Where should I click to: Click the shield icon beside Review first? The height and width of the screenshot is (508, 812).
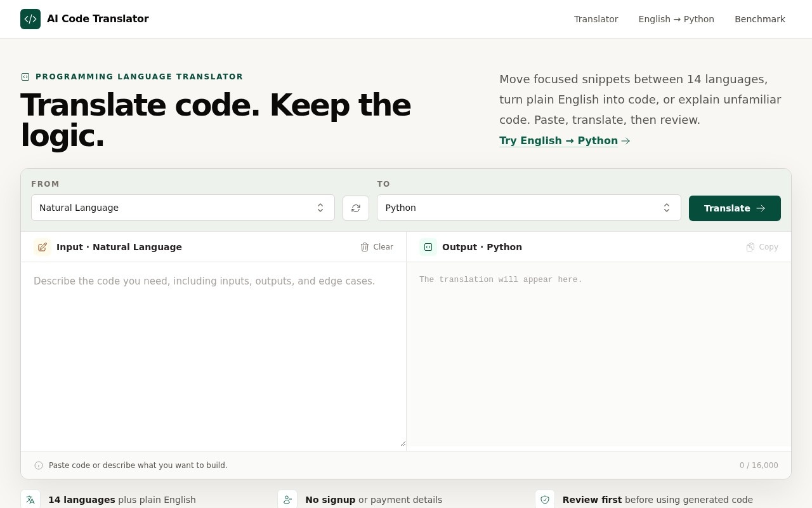tap(545, 500)
